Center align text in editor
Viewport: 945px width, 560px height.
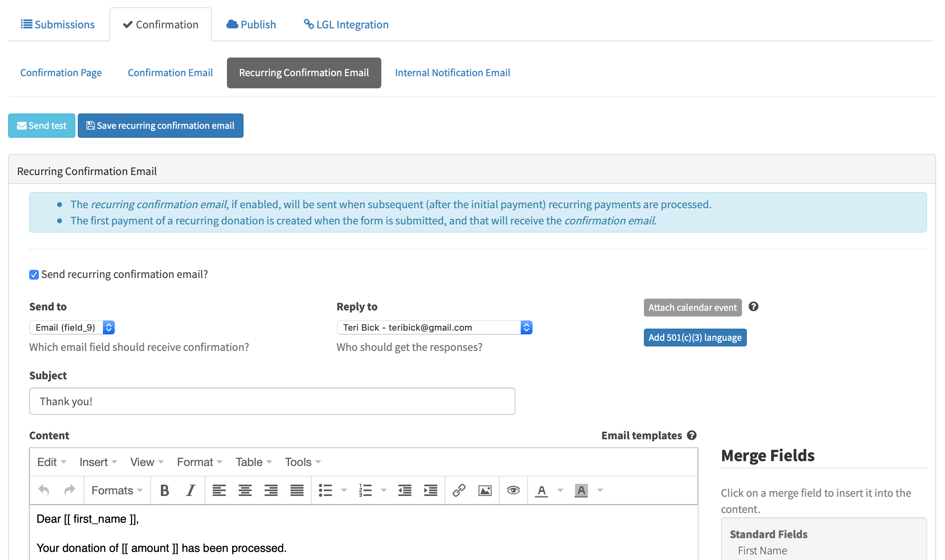point(245,490)
